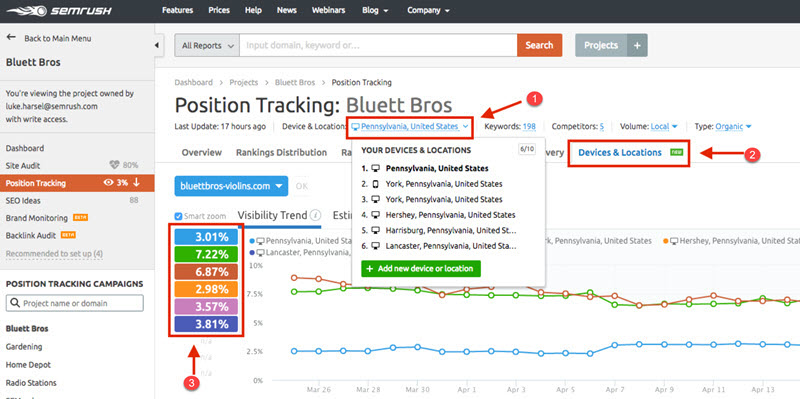
Task: Click the eye icon in Position Tracking
Action: coord(108,183)
